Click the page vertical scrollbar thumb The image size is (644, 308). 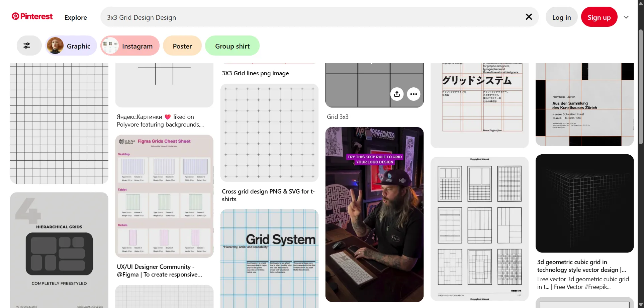[641, 87]
